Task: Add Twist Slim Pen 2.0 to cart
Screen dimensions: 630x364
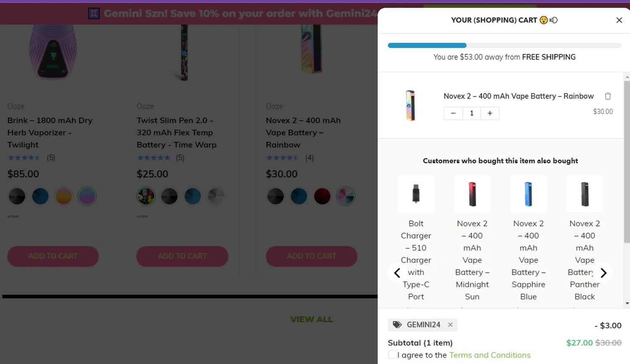Action: tap(182, 256)
